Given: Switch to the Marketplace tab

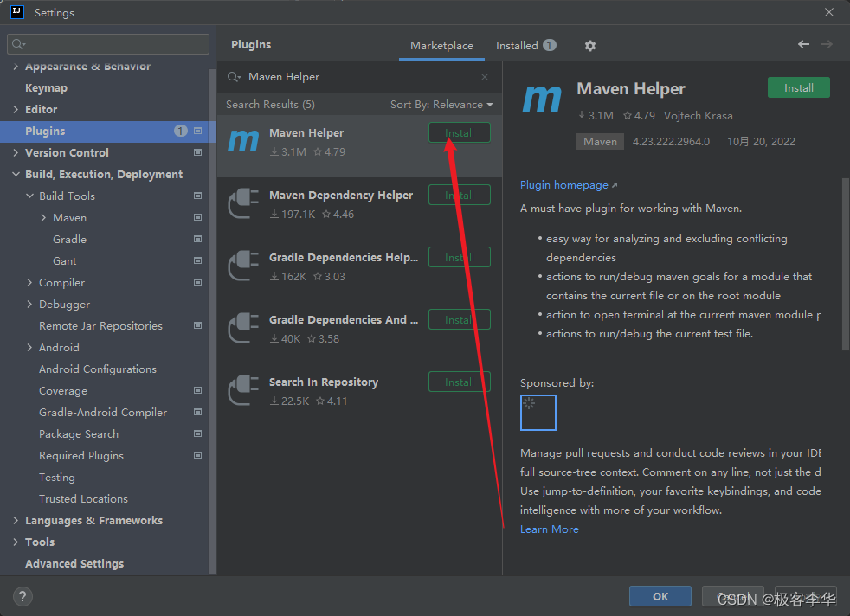Looking at the screenshot, I should [x=441, y=46].
